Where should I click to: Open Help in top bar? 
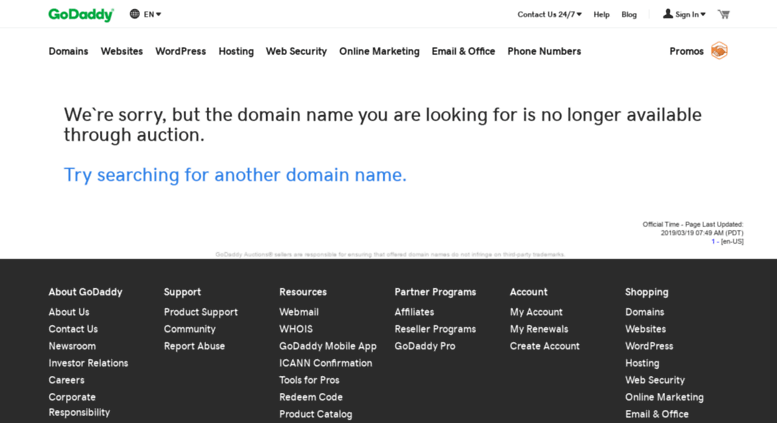click(601, 14)
